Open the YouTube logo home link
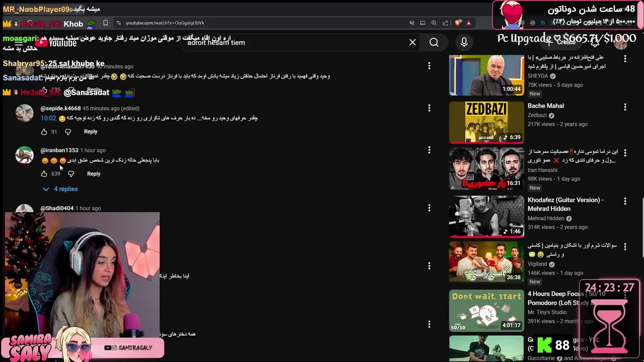Viewport: 644px width, 362px height. 55,43
